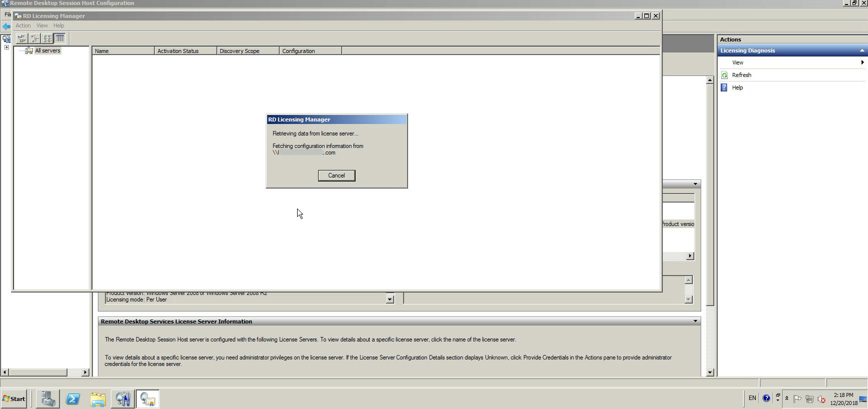Cancel retrieving data from license server
868x409 pixels.
click(x=336, y=175)
